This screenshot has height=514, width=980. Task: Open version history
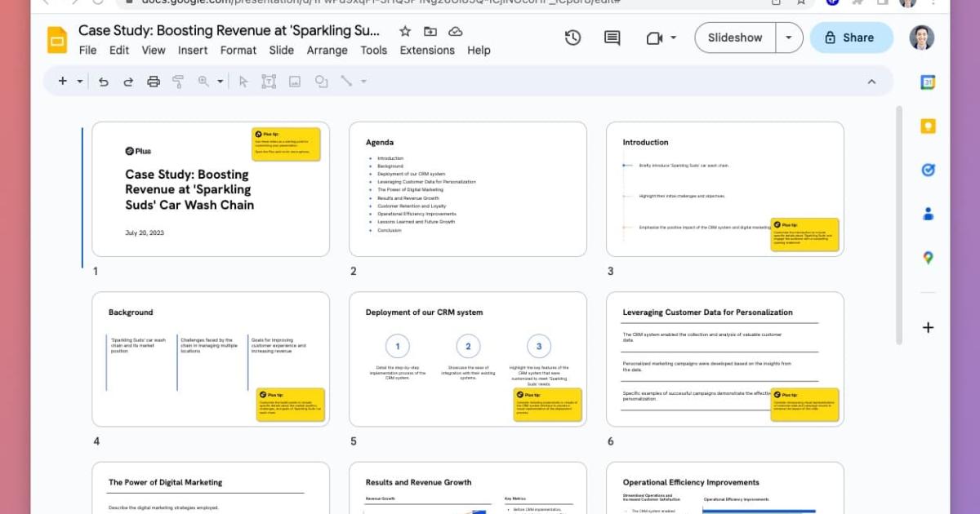572,38
